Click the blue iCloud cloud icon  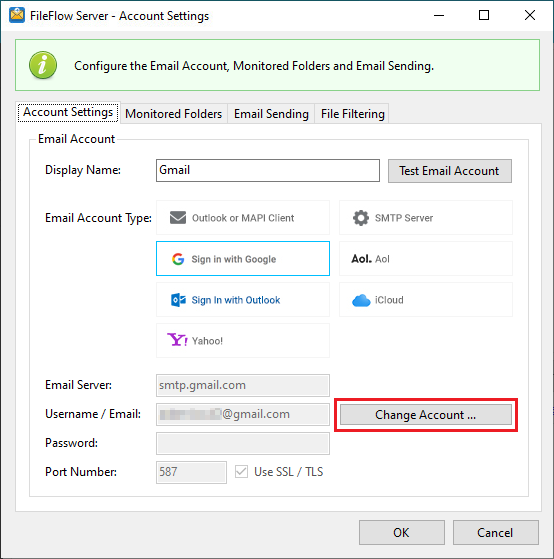coord(361,300)
